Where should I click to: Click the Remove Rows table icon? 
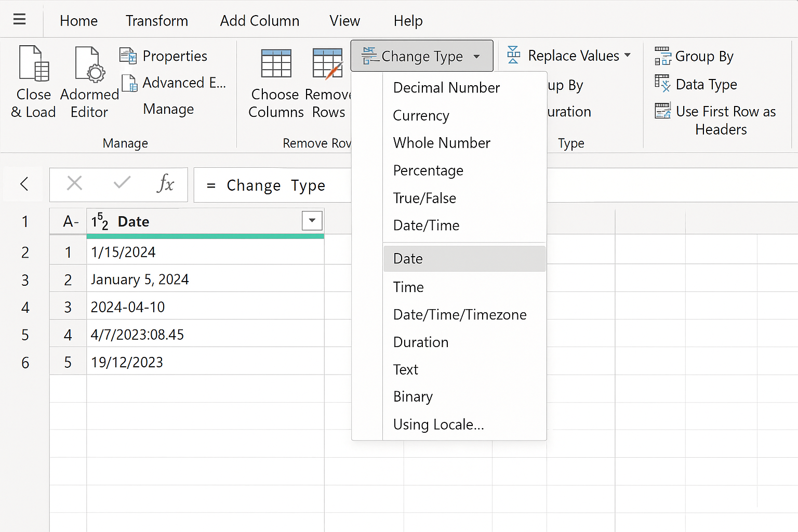(x=328, y=64)
